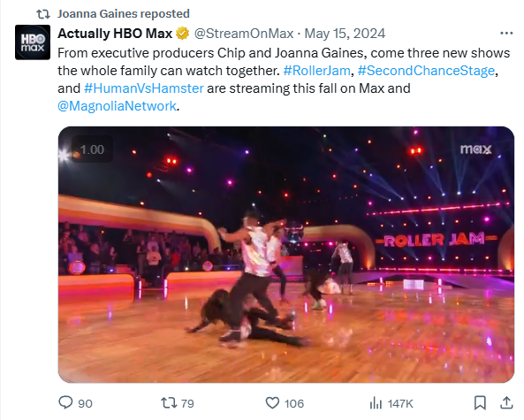Click the 1.00 playback speed badge

coord(92,149)
